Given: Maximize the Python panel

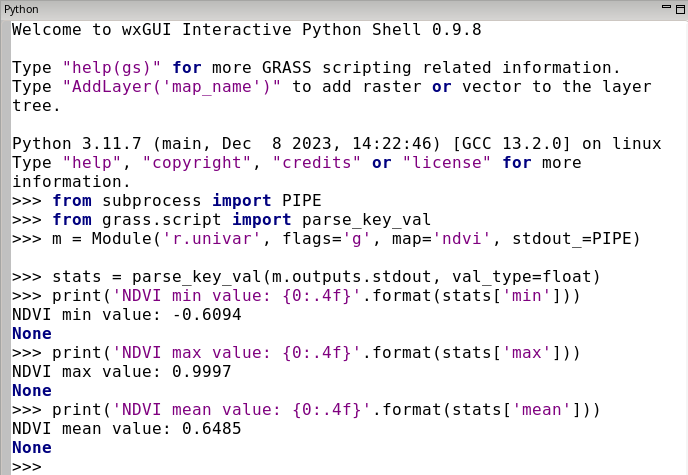Looking at the screenshot, I should coord(680,9).
